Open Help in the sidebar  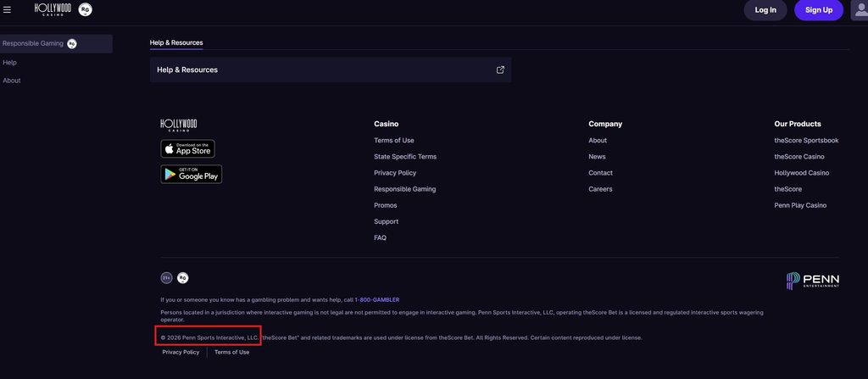point(9,63)
